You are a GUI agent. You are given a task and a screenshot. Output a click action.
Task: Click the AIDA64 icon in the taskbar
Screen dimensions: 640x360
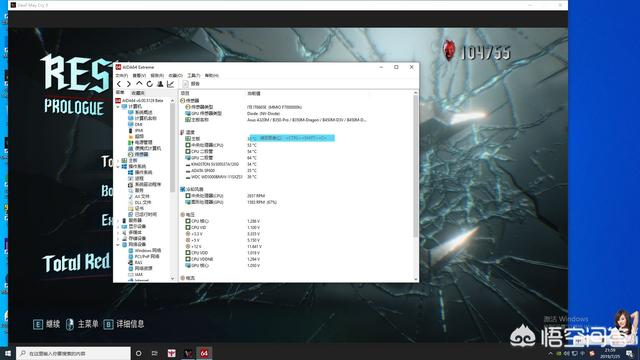tap(204, 353)
